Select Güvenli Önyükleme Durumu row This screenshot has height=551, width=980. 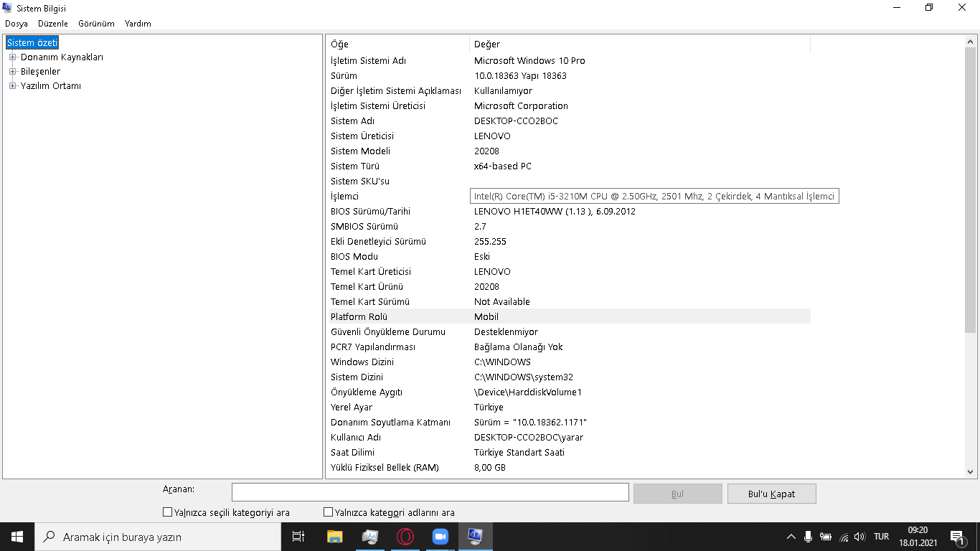point(569,332)
